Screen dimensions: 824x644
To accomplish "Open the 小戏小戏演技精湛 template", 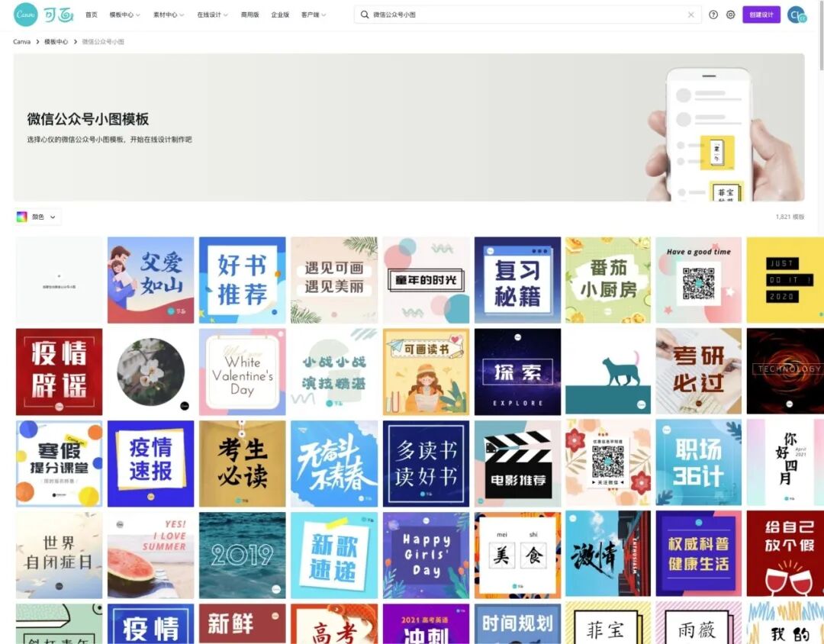I will pyautogui.click(x=334, y=372).
